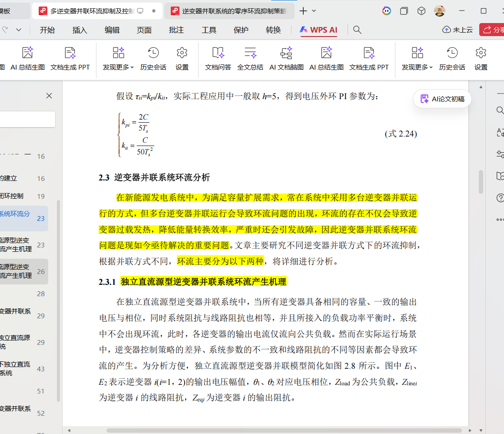504x434 pixels.
Task: Click the AI论文初稿 floating button
Action: coord(442,99)
